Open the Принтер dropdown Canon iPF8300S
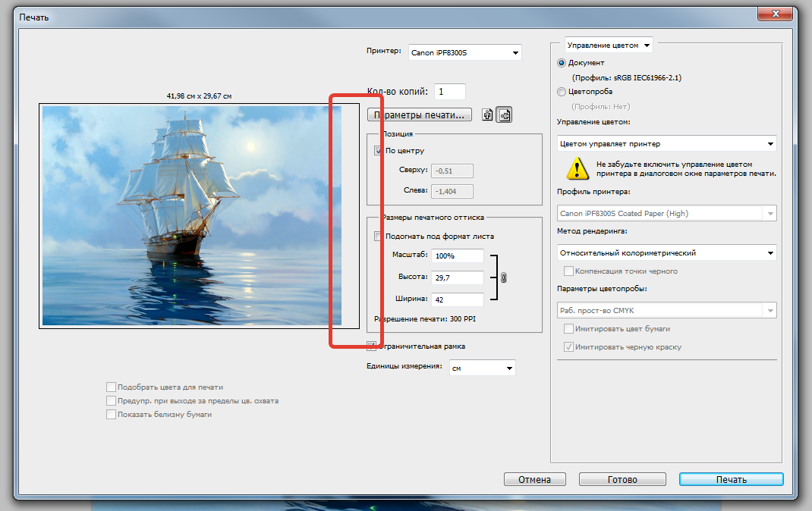The width and height of the screenshot is (812, 511). (464, 53)
